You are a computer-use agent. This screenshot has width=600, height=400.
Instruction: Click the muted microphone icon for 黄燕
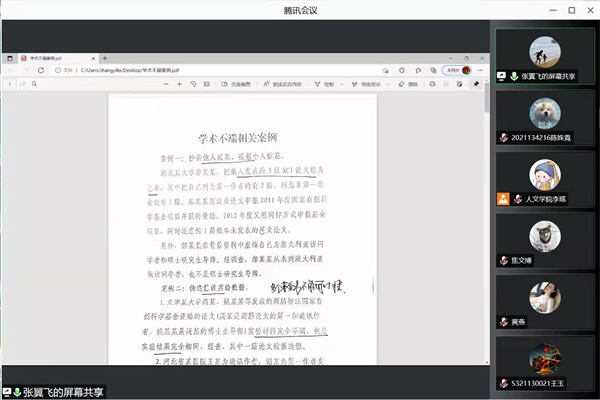(x=505, y=321)
